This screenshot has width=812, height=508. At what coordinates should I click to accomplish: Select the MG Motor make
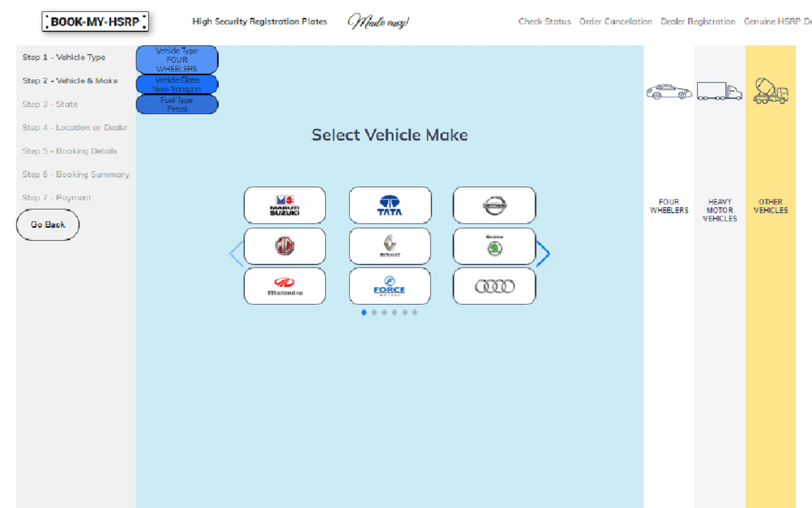[x=284, y=246]
